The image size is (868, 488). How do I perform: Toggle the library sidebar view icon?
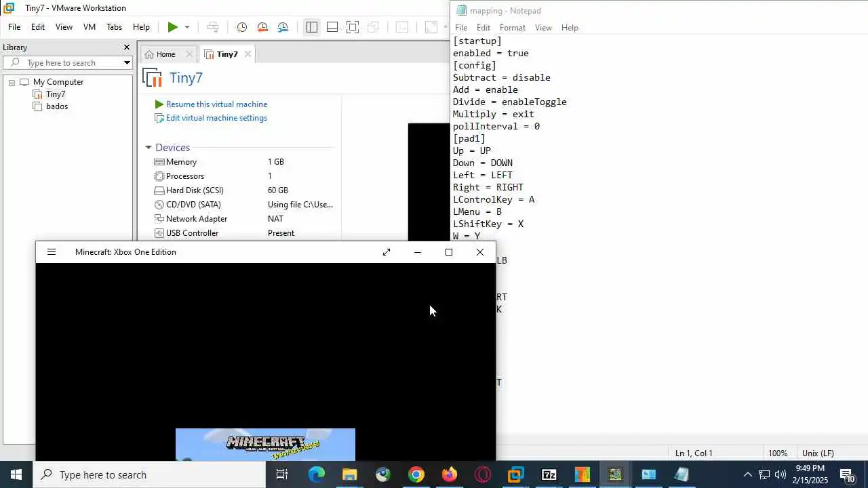point(312,27)
